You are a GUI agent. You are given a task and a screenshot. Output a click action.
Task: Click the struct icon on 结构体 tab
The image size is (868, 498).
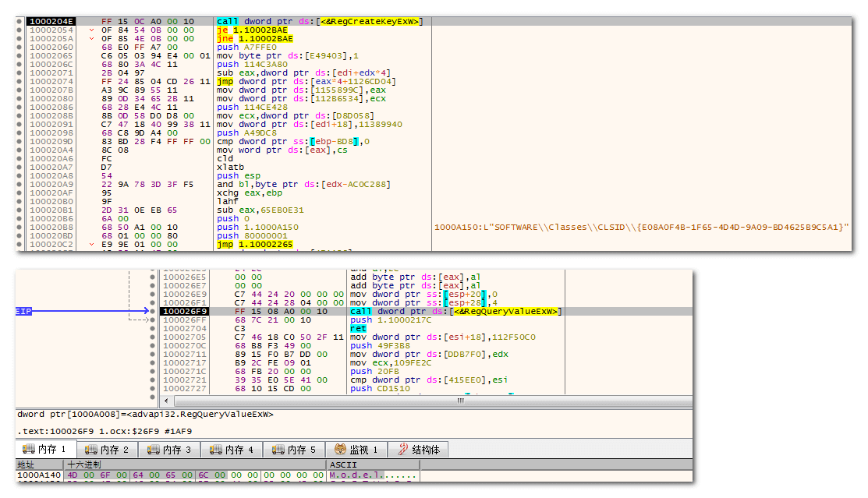403,450
